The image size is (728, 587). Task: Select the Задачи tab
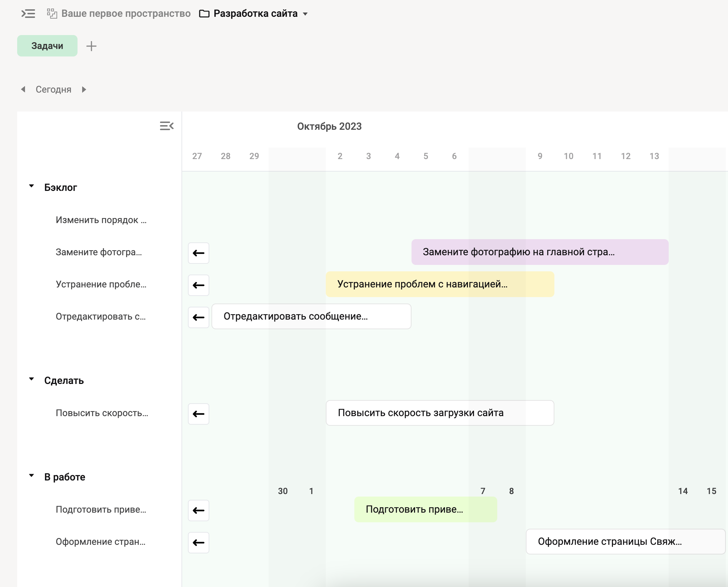click(x=47, y=46)
